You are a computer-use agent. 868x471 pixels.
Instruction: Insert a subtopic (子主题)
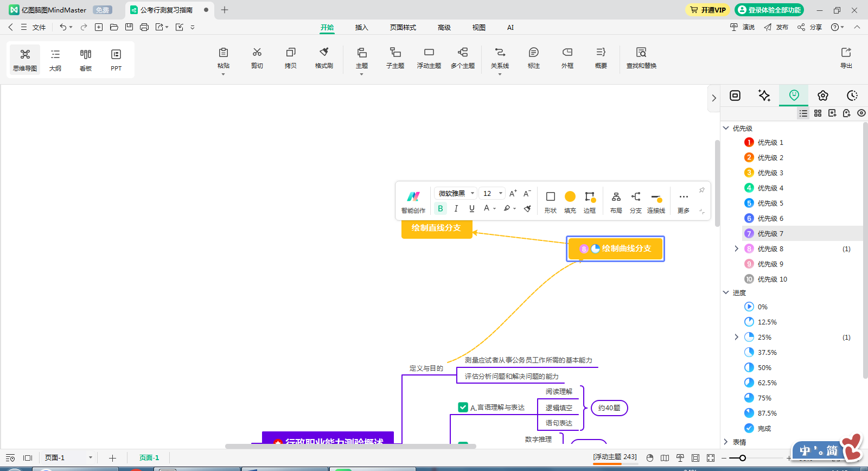click(395, 58)
